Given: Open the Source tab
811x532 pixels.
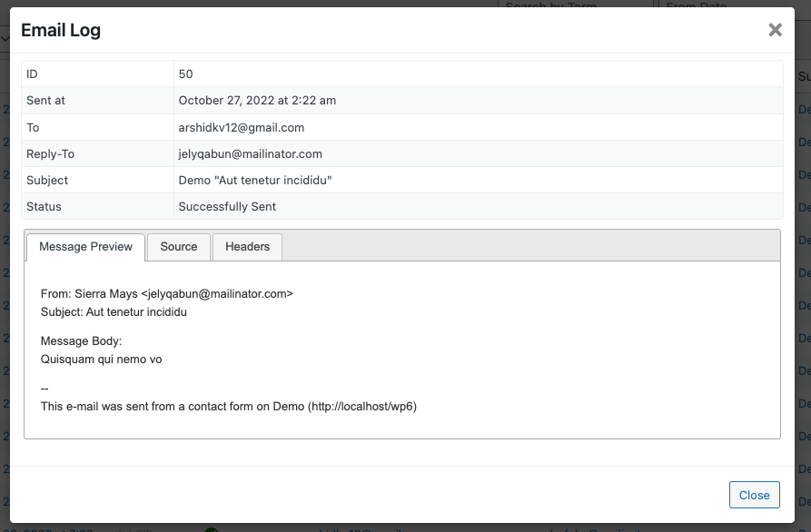Looking at the screenshot, I should point(178,247).
